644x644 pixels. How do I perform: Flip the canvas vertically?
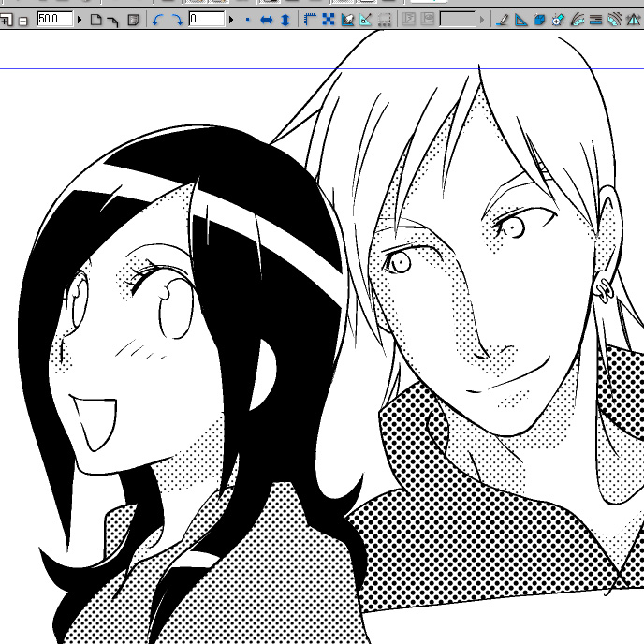(285, 20)
